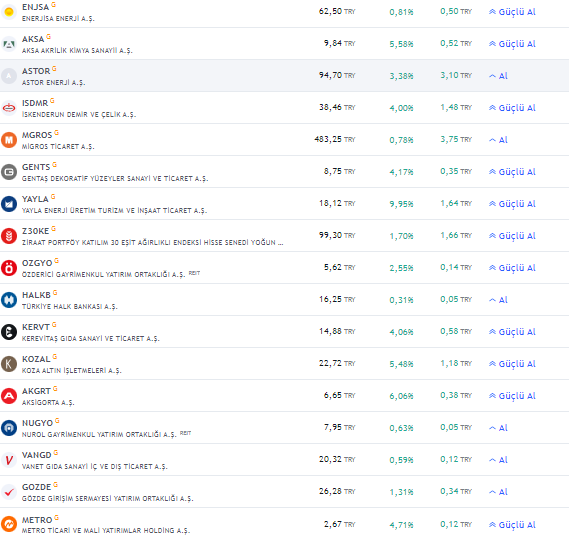Click the ENJSA company logo icon

(9, 12)
